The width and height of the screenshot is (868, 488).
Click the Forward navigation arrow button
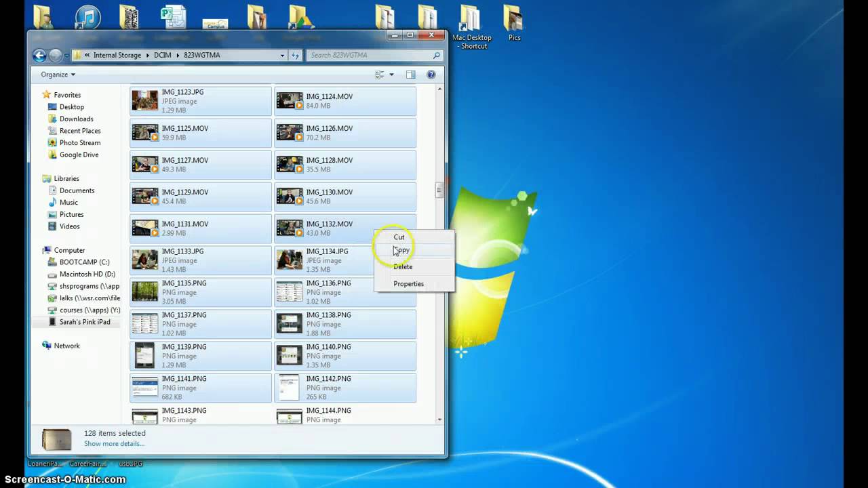pos(56,56)
